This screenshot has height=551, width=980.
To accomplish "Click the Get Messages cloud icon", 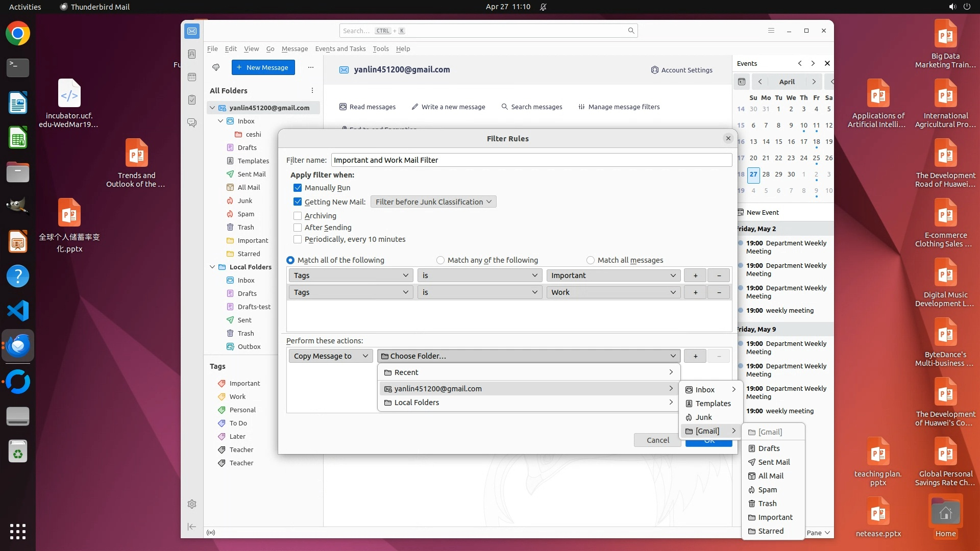I will click(216, 67).
